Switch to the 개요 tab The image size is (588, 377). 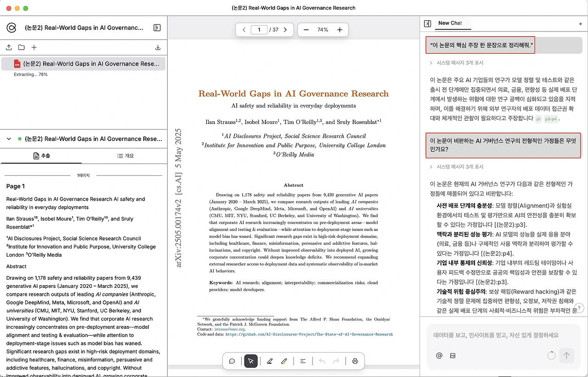(x=125, y=156)
